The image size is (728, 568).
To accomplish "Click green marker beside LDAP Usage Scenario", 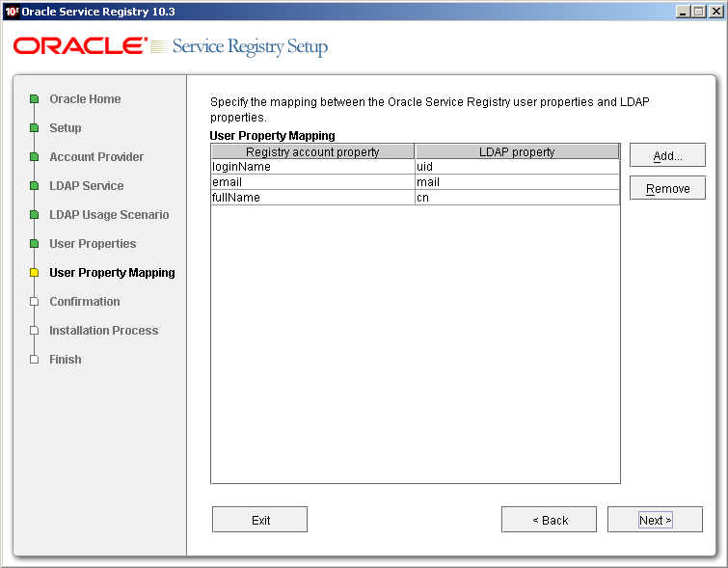I will coord(34,215).
